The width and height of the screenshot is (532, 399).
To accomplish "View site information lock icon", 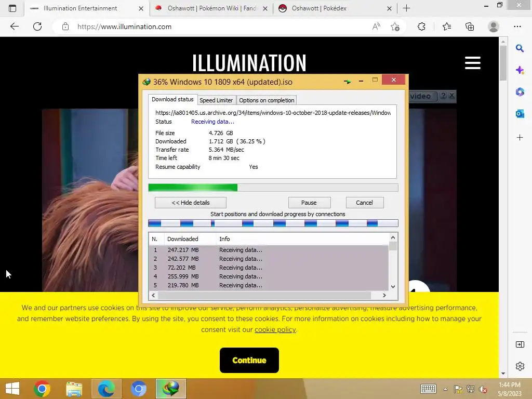I will [65, 26].
